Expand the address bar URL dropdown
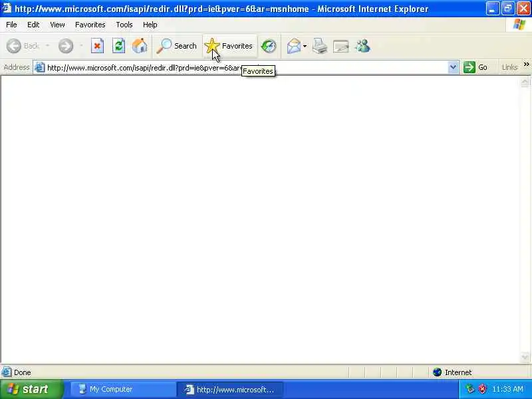 click(453, 67)
